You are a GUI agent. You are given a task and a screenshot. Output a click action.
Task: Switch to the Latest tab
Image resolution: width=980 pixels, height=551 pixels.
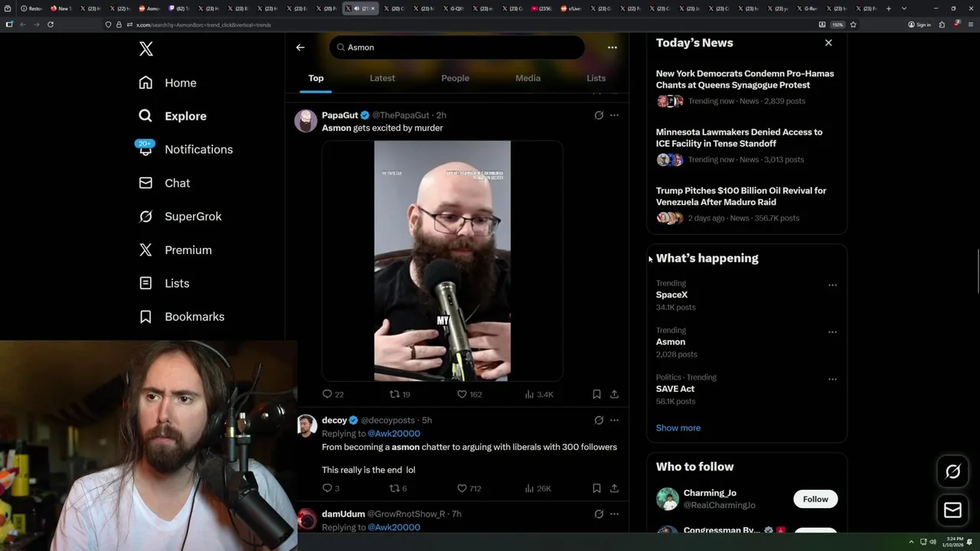[x=382, y=78]
